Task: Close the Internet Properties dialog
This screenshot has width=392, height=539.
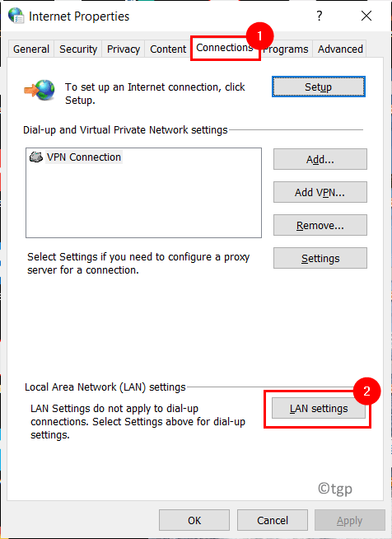Action: (x=366, y=16)
